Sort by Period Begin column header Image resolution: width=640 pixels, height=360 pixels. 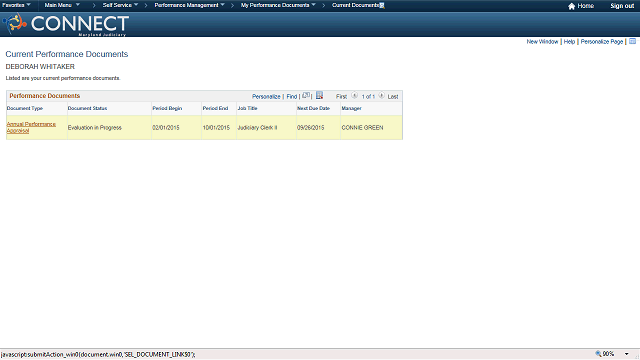pos(167,109)
